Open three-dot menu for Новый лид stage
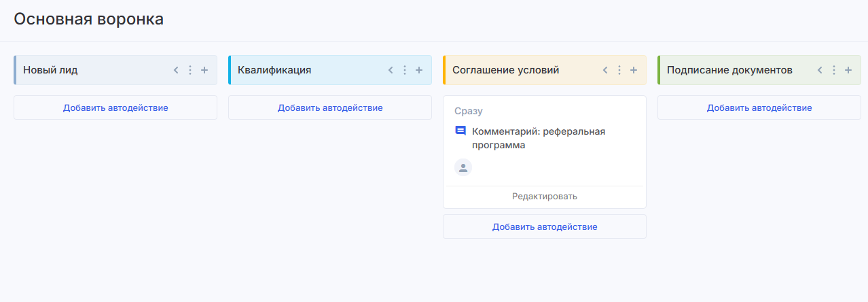This screenshot has height=302, width=868. coord(190,70)
